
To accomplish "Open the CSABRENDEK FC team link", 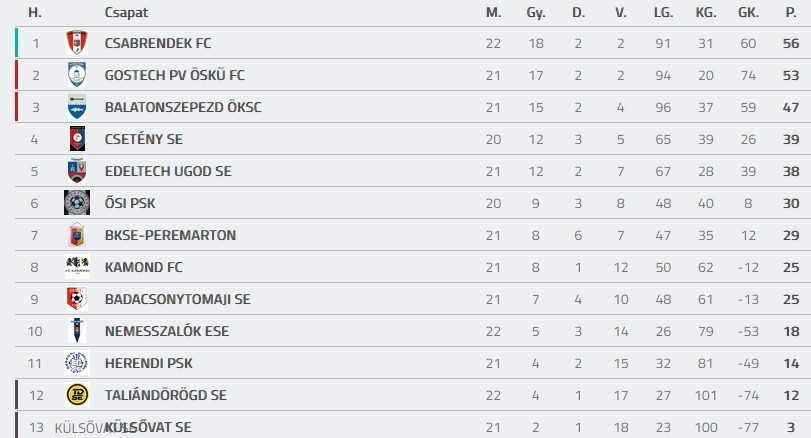I will coord(158,43).
